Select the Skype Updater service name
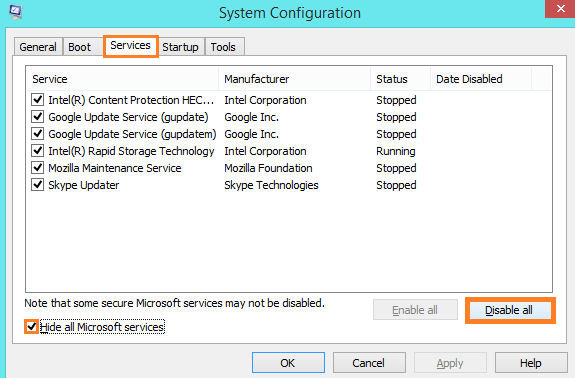This screenshot has height=378, width=575. point(84,185)
